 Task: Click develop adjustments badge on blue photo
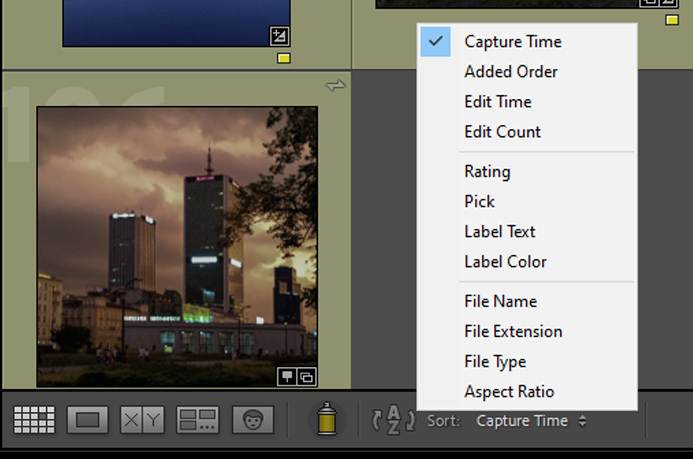pos(279,36)
